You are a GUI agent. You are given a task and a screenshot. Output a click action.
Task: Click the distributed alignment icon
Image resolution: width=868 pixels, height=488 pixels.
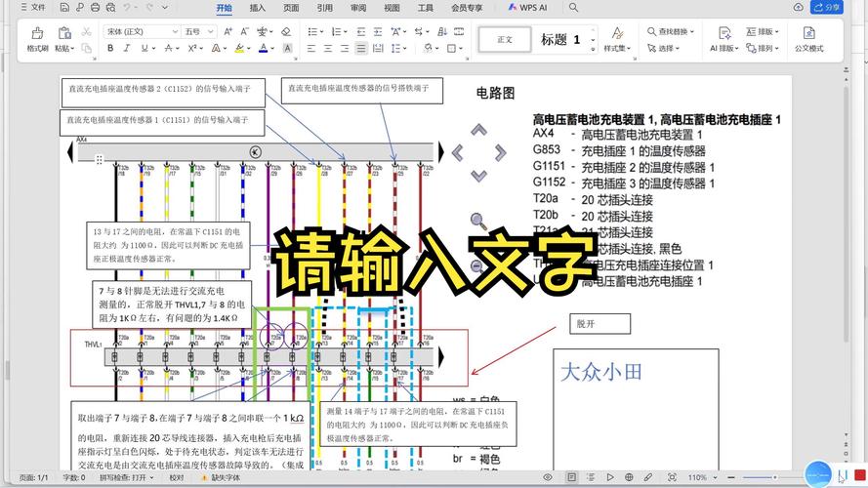coord(378,48)
